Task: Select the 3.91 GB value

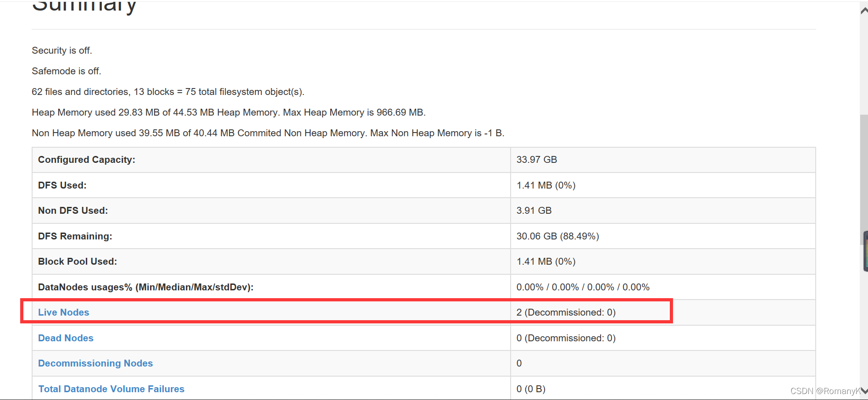Action: pos(534,211)
